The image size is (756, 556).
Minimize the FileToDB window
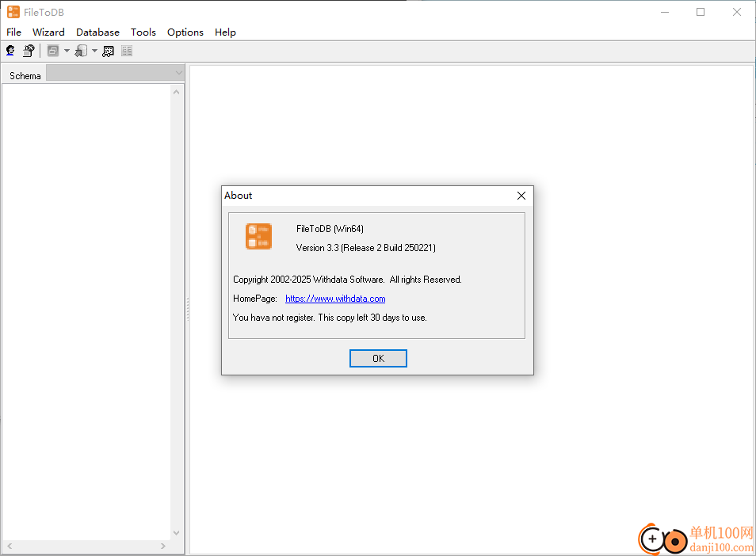coord(665,12)
